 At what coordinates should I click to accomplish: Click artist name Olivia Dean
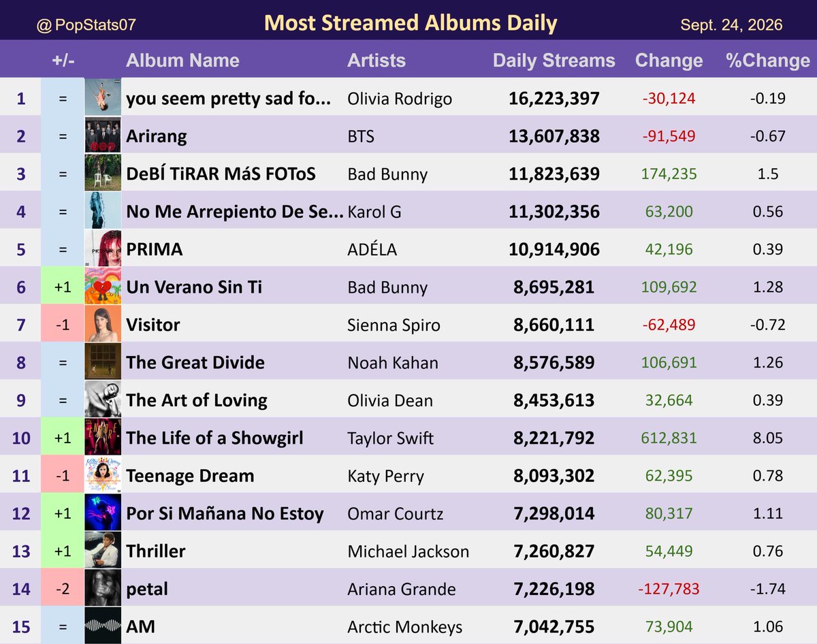click(390, 401)
